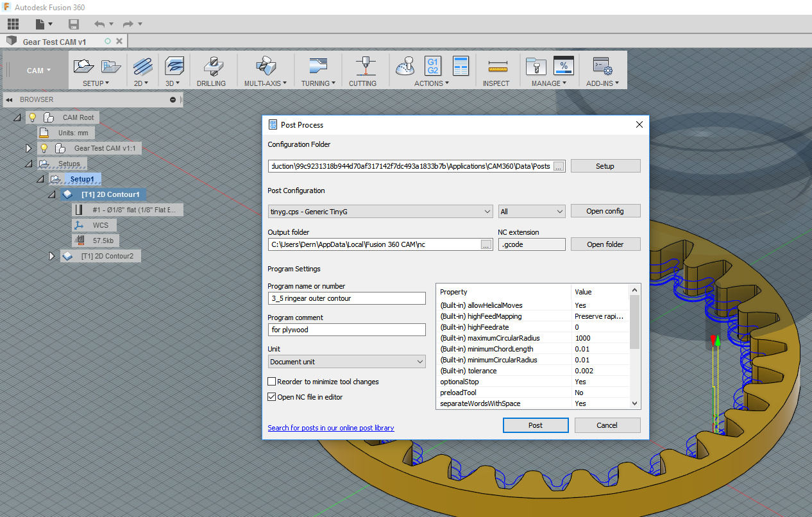Click the New Setup icon
812x517 pixels.
coord(84,65)
